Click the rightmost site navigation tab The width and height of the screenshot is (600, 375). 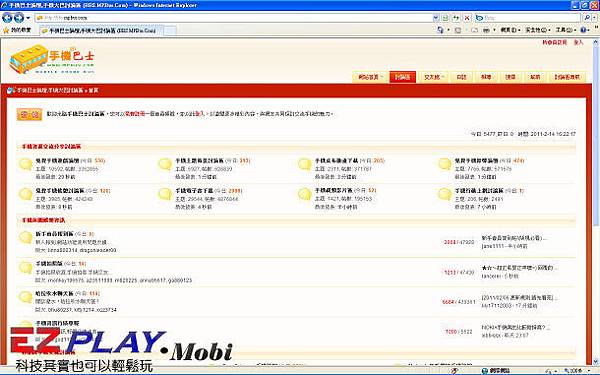567,77
